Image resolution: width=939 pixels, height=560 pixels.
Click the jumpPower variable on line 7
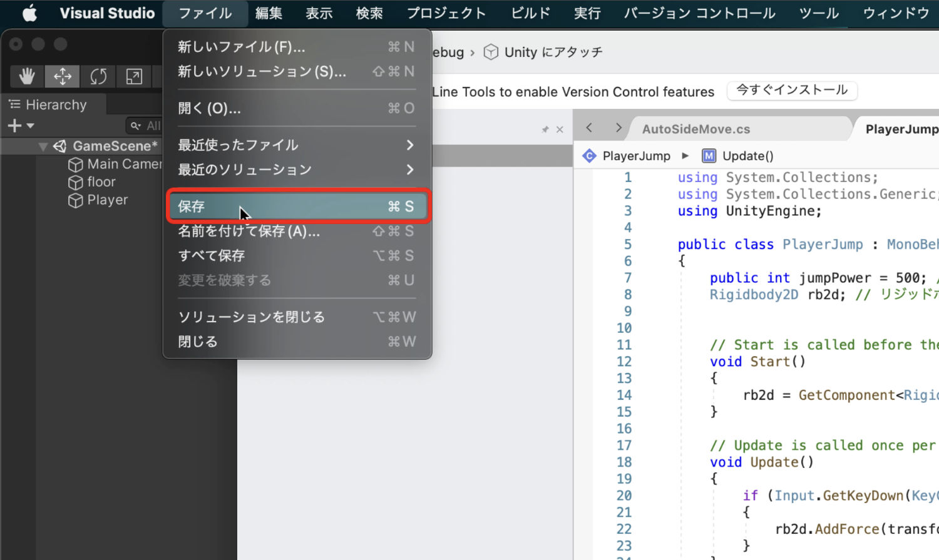click(835, 278)
